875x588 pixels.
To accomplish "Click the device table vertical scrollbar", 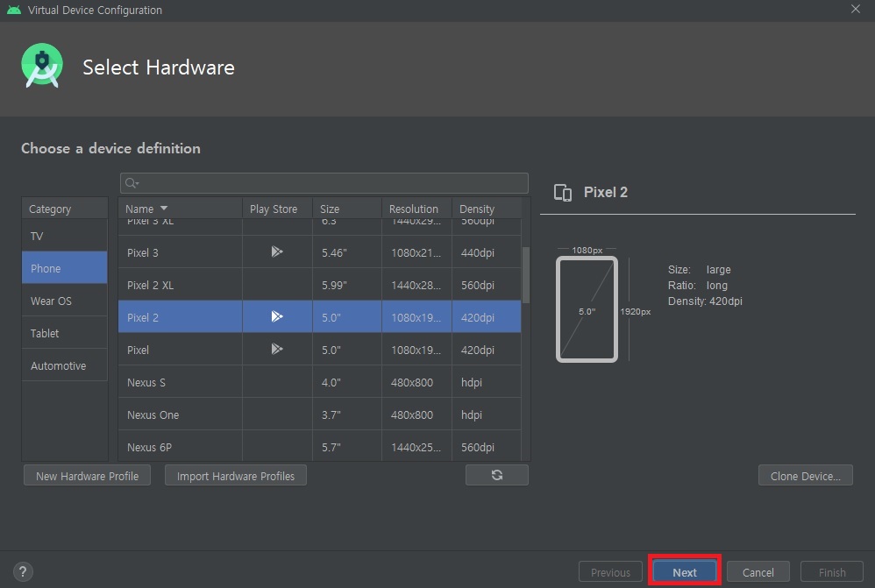I will pyautogui.click(x=526, y=275).
